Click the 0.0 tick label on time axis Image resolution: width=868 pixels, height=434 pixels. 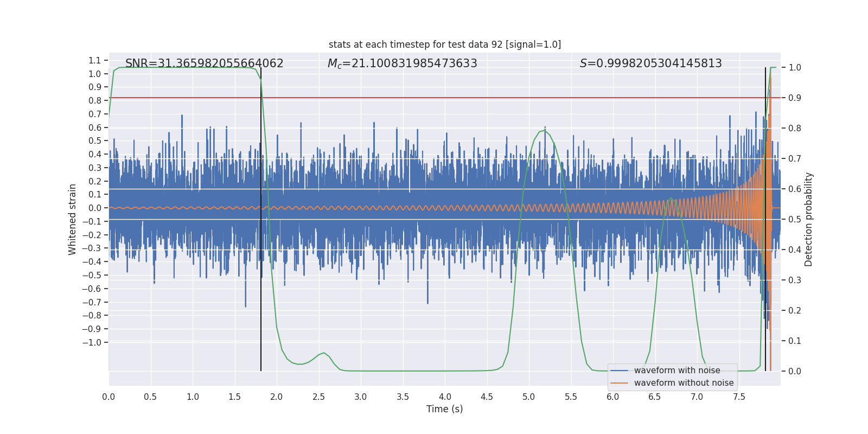point(108,397)
